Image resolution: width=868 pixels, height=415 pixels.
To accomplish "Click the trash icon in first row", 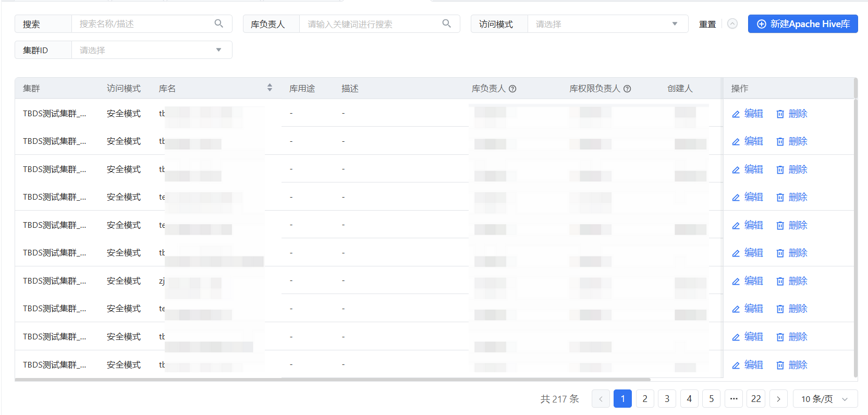I will 780,114.
